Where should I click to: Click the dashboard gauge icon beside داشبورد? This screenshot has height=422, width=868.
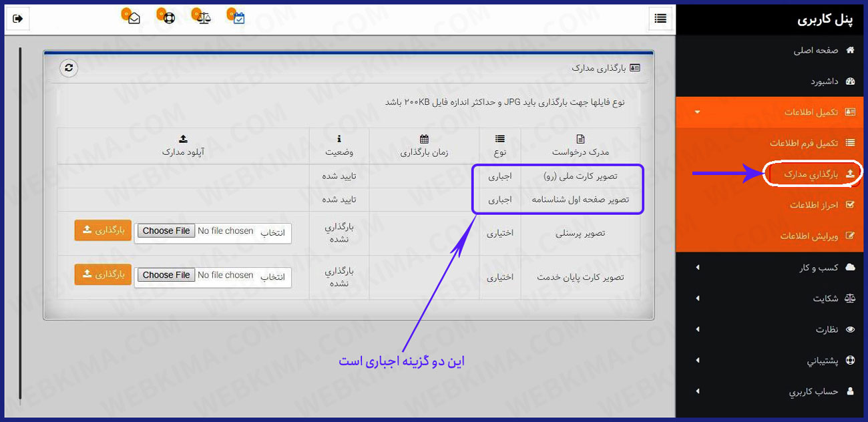click(850, 81)
